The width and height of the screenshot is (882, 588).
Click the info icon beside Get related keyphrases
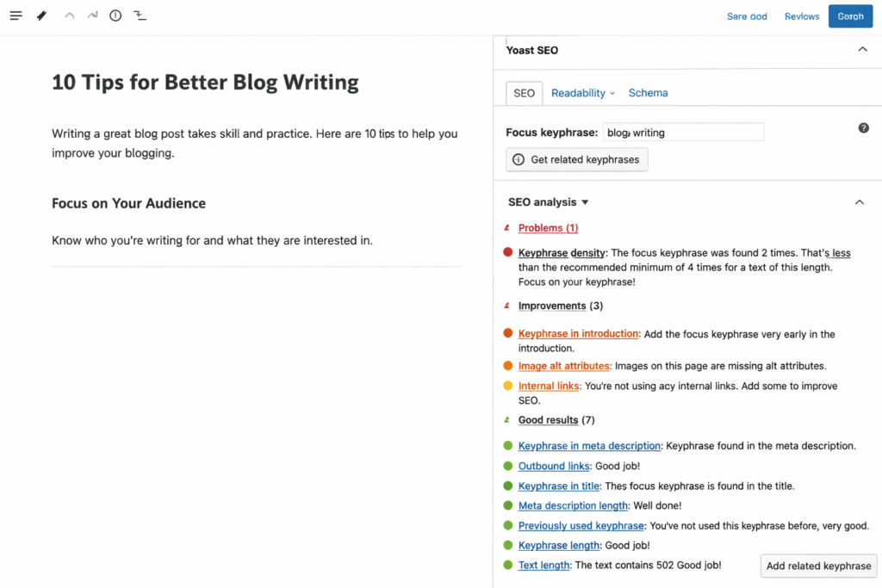tap(517, 159)
